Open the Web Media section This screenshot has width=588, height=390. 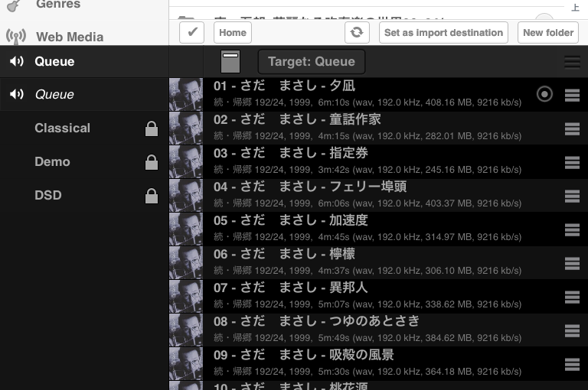click(70, 37)
